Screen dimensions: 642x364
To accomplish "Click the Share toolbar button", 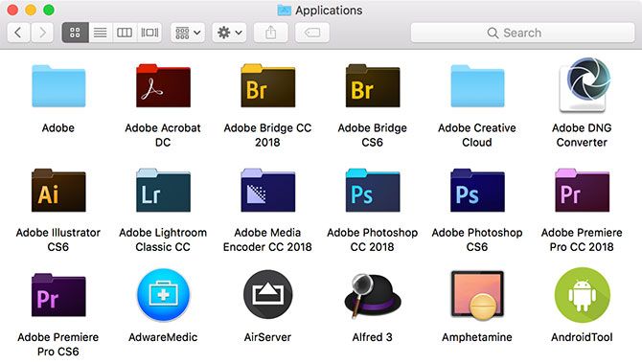I will [x=270, y=33].
